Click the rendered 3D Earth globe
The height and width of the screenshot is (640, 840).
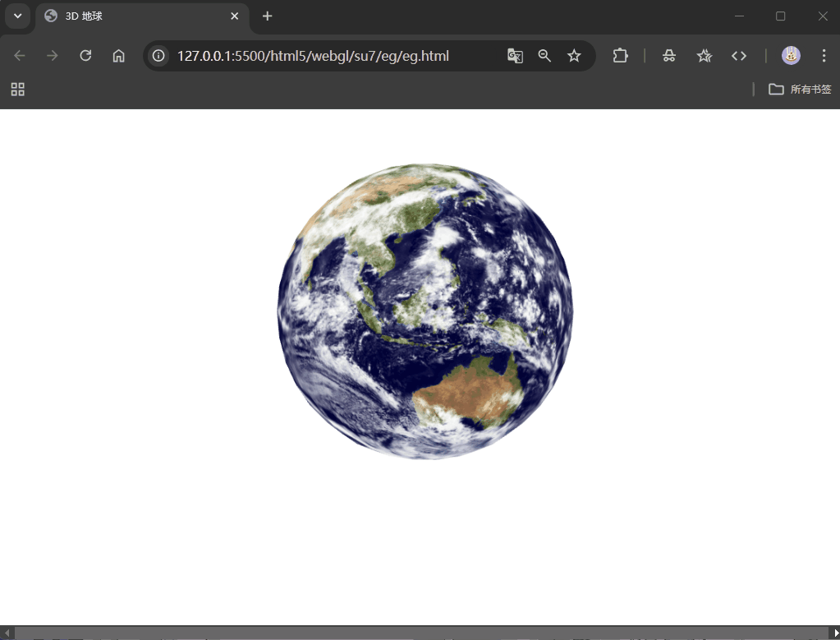point(424,311)
